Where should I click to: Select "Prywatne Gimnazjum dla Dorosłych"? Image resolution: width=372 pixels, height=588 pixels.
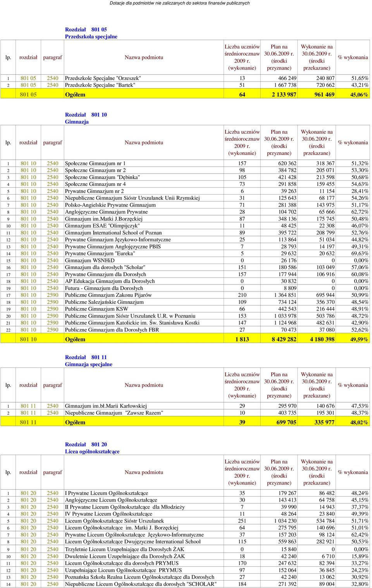pyautogui.click(x=106, y=275)
